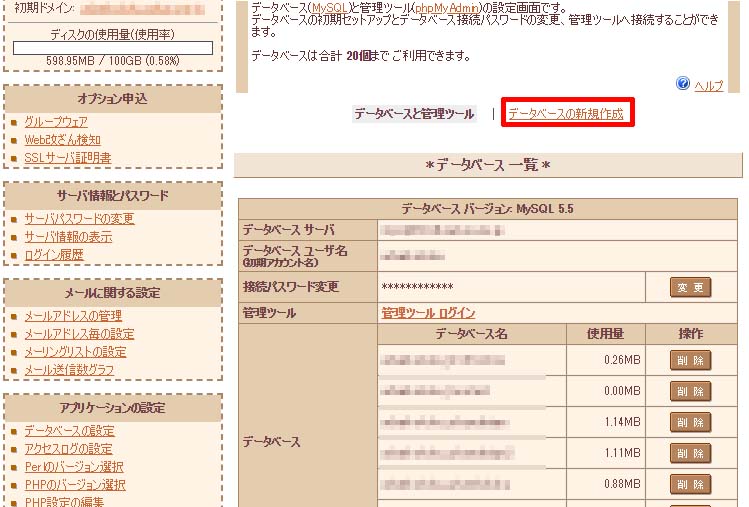Open サーバパスワードの変更 in the sidebar
The image size is (749, 507).
[79, 219]
